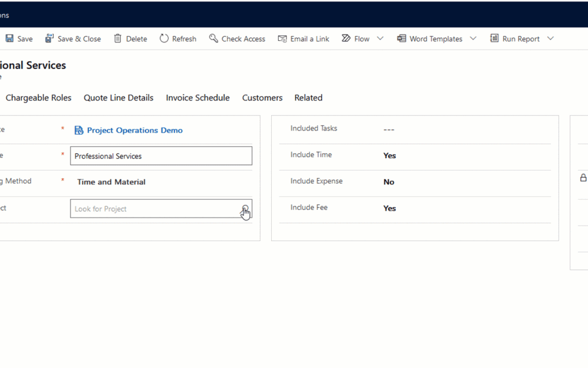The height and width of the screenshot is (368, 588).
Task: Click the Include Fee label
Action: (x=309, y=207)
